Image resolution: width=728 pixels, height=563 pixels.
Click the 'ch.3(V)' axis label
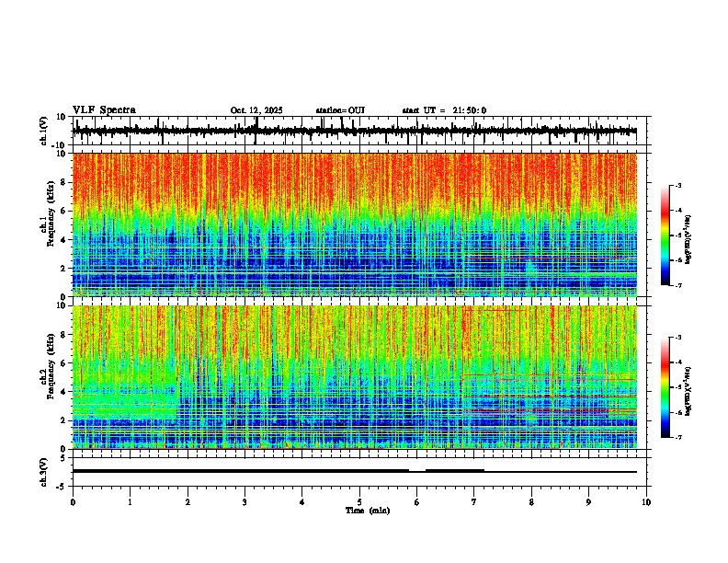(x=43, y=472)
